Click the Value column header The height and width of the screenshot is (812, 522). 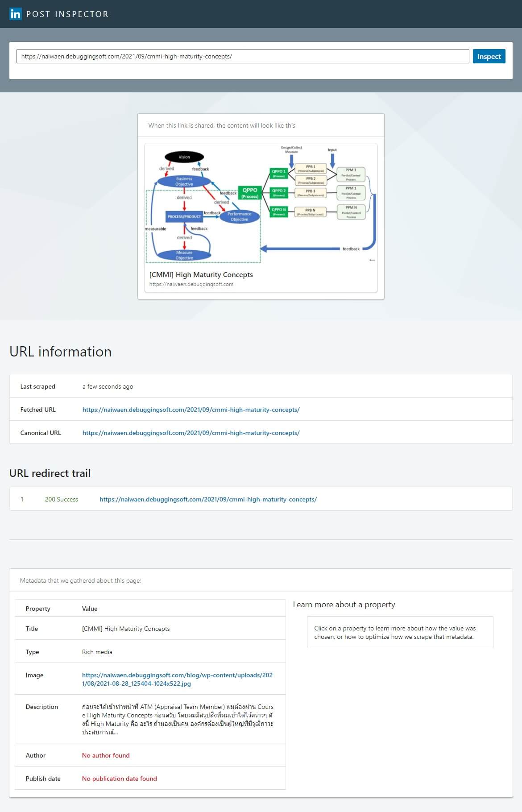[90, 609]
